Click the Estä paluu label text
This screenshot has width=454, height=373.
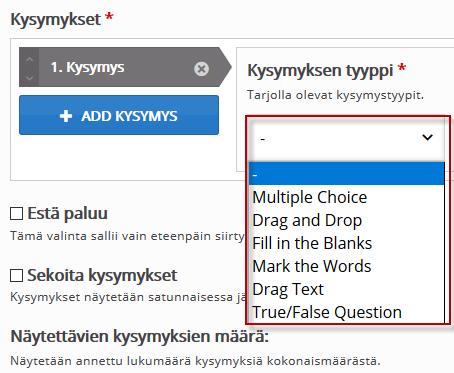click(67, 213)
